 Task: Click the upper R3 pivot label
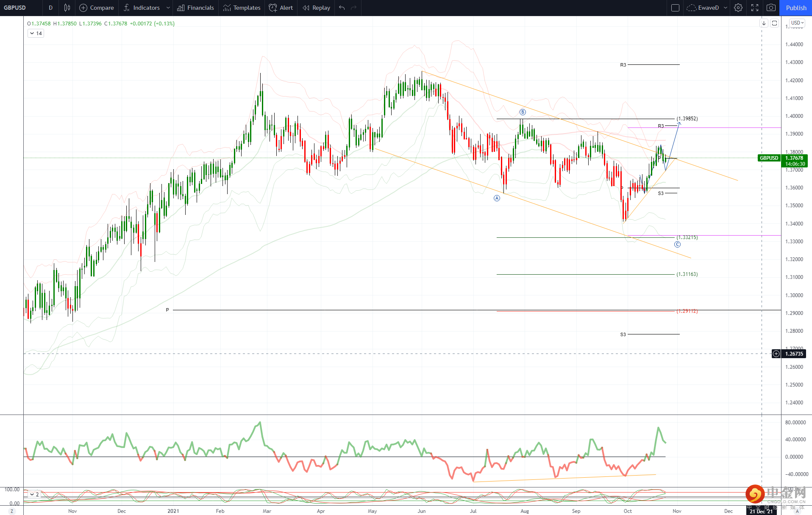point(623,65)
